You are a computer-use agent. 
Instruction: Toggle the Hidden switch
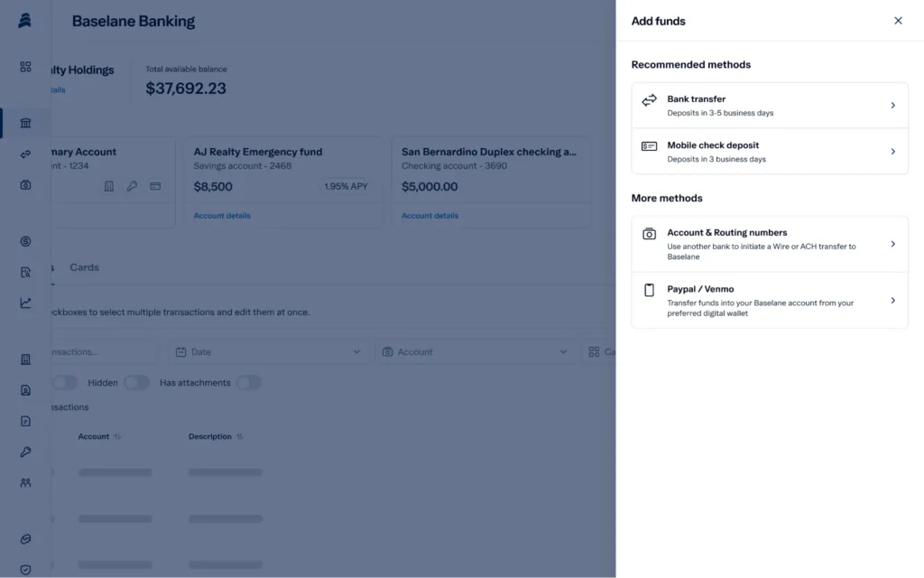point(136,382)
